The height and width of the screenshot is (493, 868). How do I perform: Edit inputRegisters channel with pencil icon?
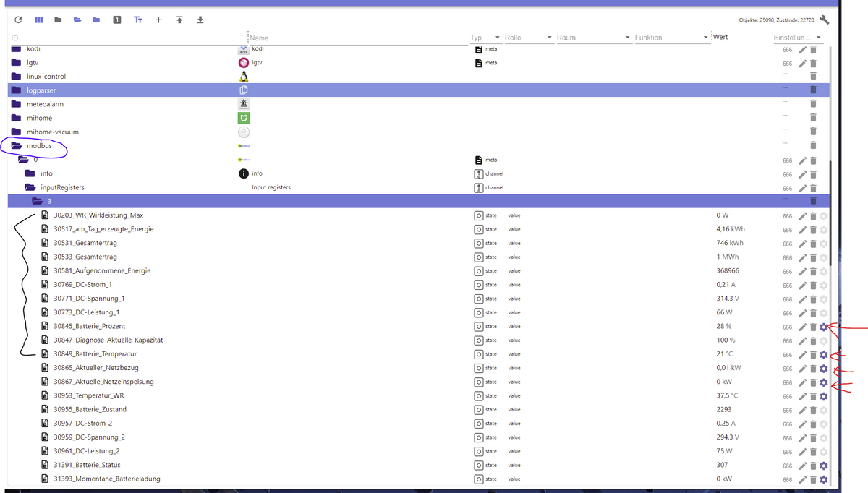(802, 188)
